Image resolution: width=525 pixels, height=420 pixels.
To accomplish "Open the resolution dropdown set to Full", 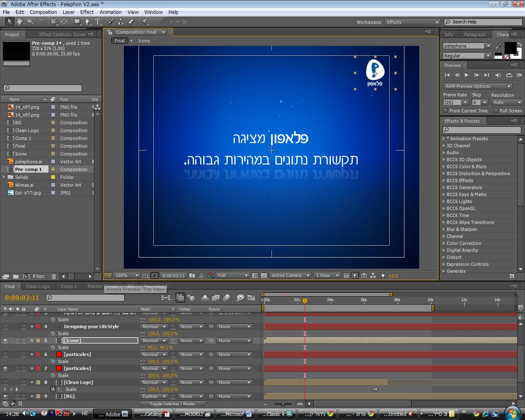I will (x=233, y=276).
